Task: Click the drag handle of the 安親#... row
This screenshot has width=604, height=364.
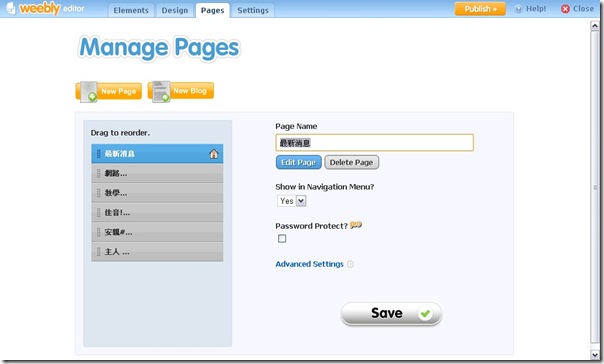Action: [x=99, y=232]
